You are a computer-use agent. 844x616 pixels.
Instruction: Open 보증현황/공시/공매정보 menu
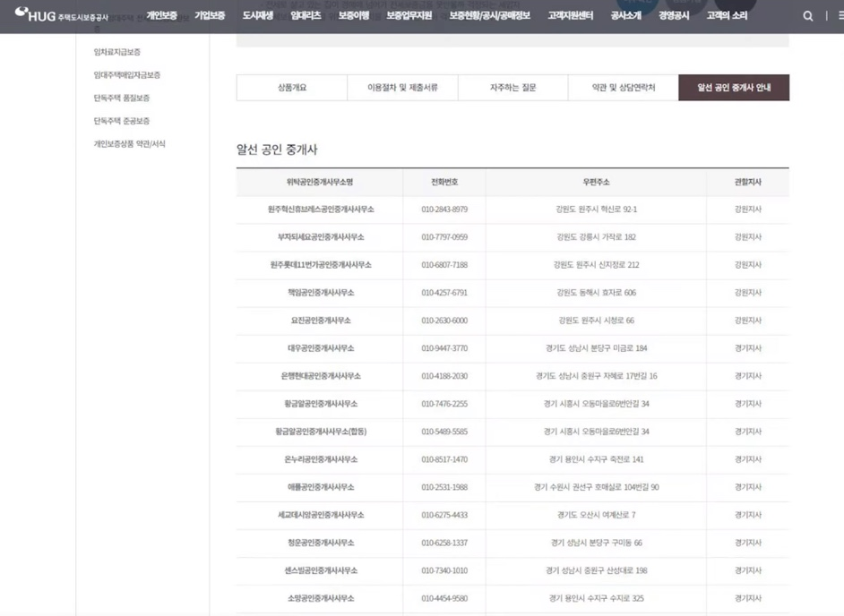coord(490,15)
